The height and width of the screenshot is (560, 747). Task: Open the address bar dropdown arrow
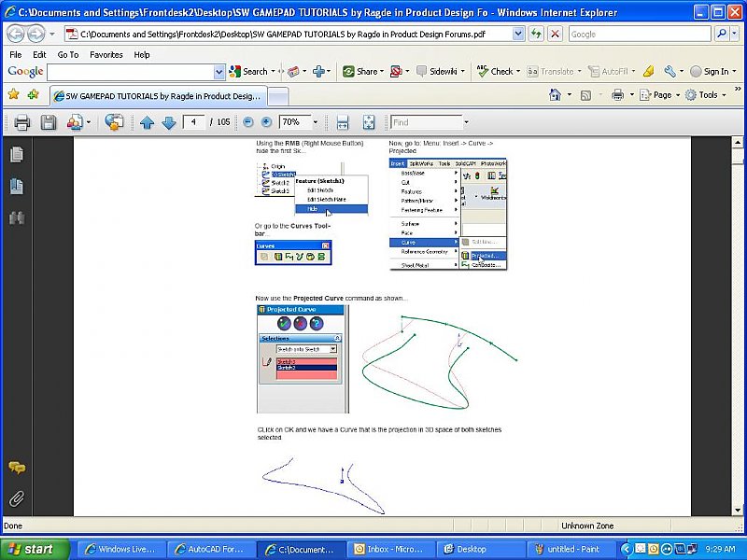518,34
